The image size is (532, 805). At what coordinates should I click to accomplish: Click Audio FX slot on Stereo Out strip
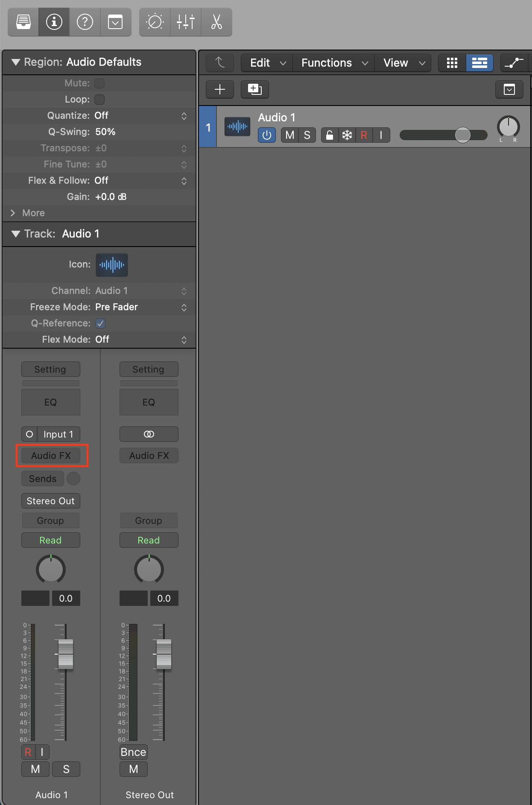click(149, 455)
